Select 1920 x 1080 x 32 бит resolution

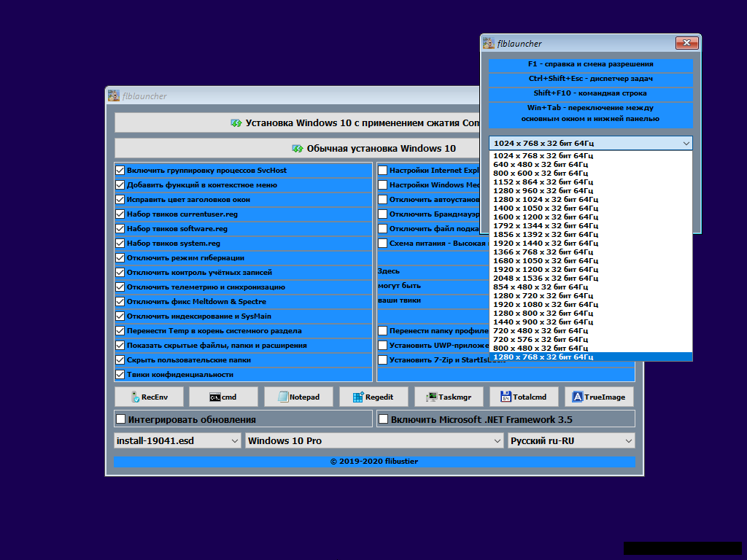point(591,304)
